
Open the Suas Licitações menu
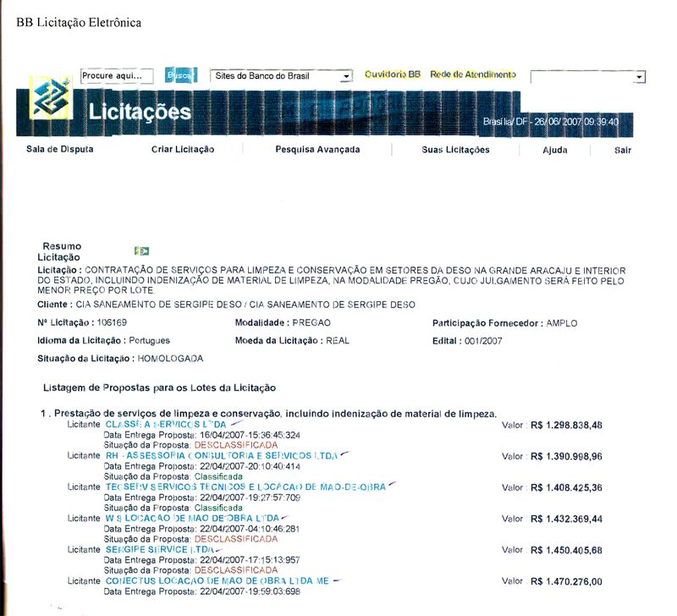coord(455,150)
